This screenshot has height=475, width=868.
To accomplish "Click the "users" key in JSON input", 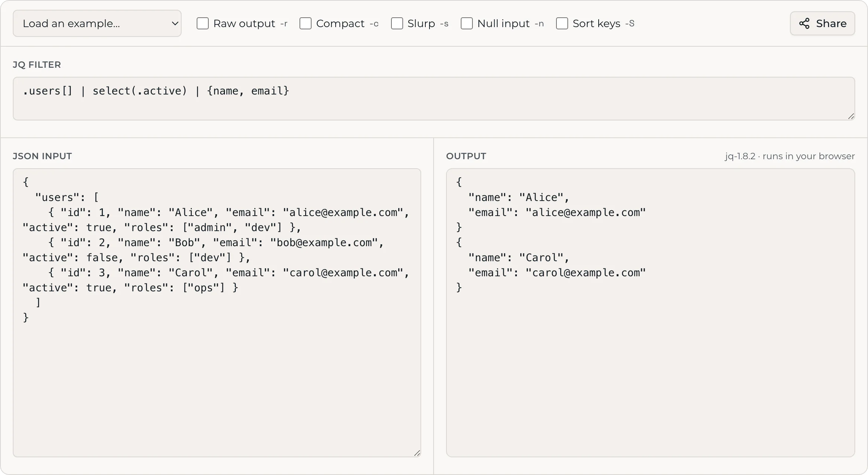I will click(x=57, y=198).
